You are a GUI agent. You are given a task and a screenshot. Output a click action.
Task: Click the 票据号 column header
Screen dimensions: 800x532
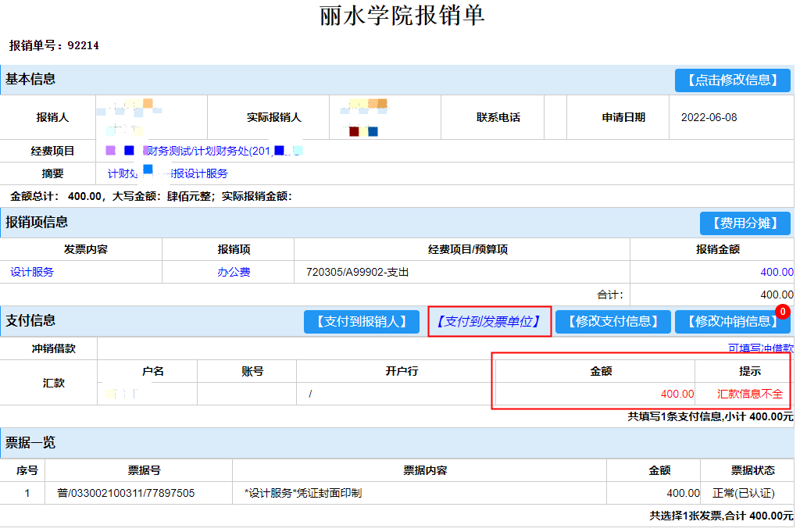pos(144,470)
